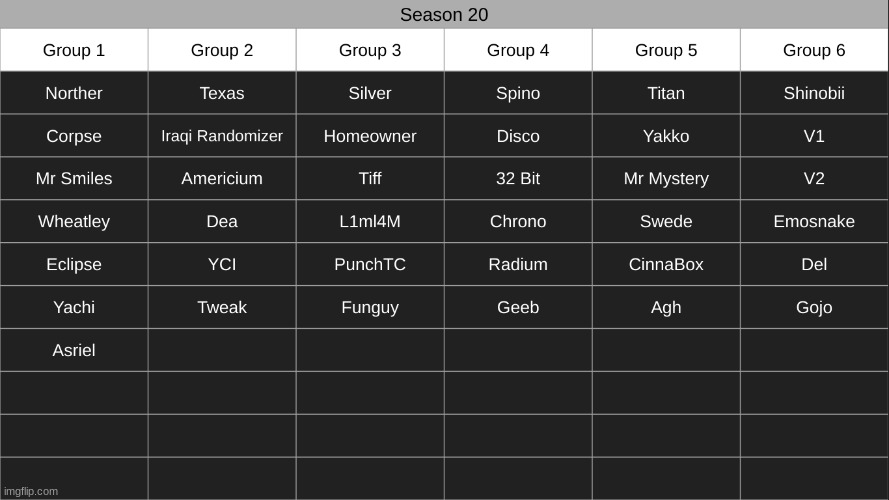
Task: Click the Iraqi Randomizer cell
Action: tap(222, 136)
